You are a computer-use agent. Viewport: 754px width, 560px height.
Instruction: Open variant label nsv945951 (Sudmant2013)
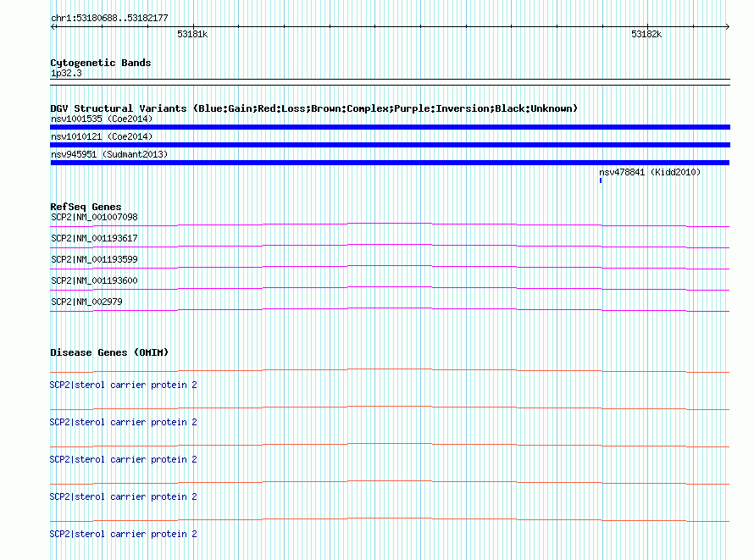pos(109,154)
